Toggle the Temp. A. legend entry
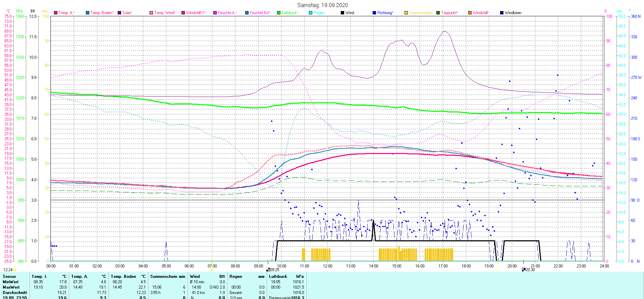 point(66,13)
